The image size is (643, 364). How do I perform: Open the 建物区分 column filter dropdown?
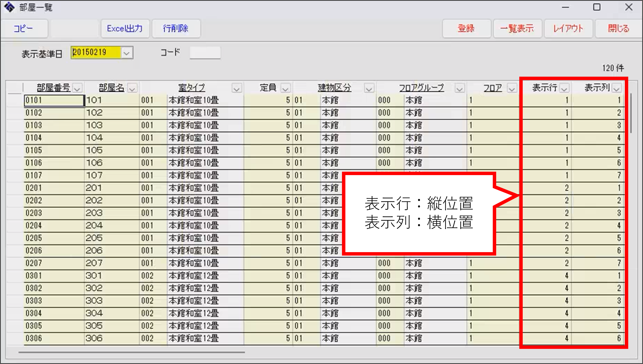pyautogui.click(x=369, y=88)
